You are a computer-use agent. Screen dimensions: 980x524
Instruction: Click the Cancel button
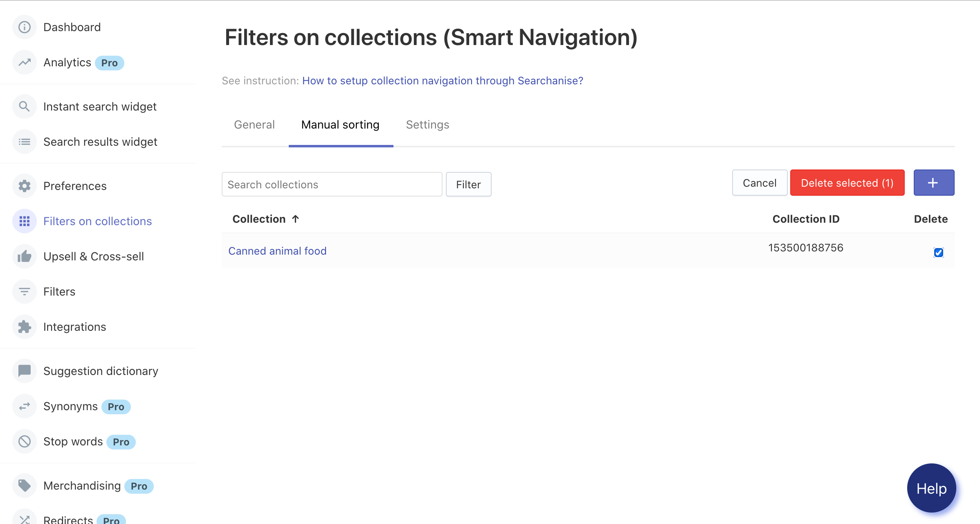coord(759,183)
